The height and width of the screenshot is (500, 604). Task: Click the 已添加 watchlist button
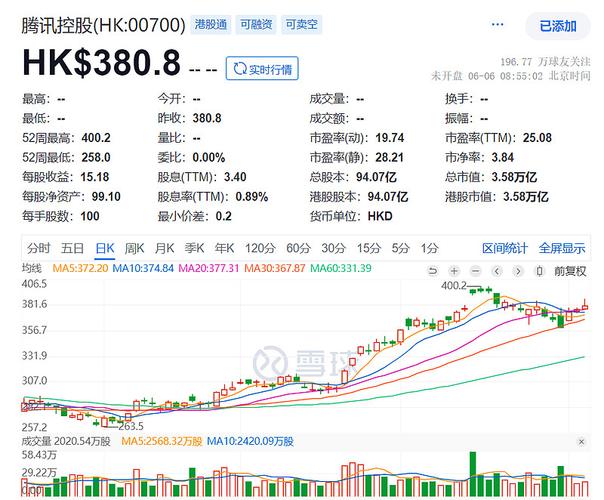pyautogui.click(x=558, y=26)
